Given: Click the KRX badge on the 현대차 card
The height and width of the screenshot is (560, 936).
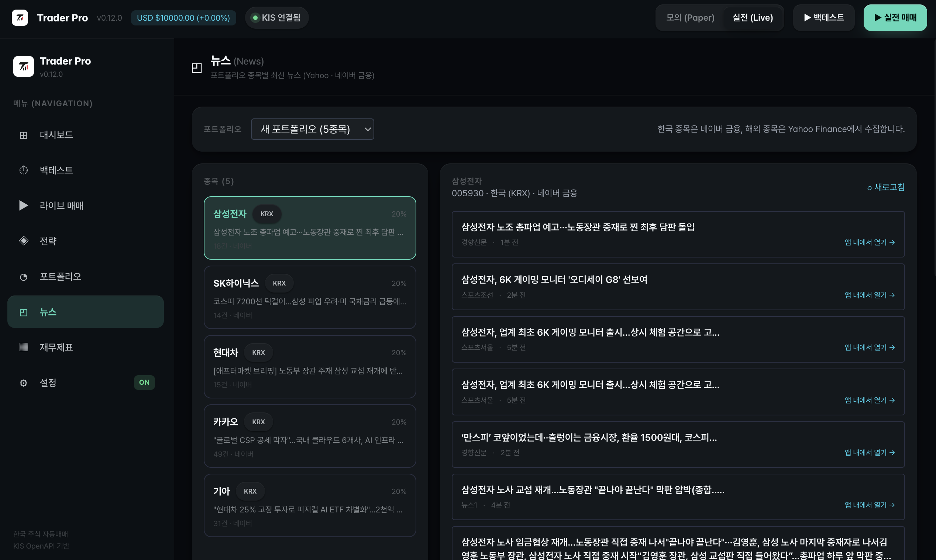Looking at the screenshot, I should pyautogui.click(x=258, y=353).
